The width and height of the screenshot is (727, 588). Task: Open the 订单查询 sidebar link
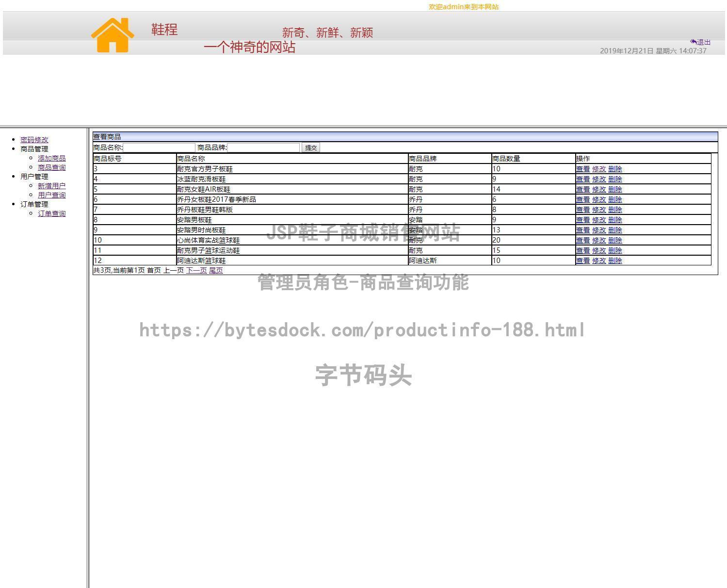(52, 213)
